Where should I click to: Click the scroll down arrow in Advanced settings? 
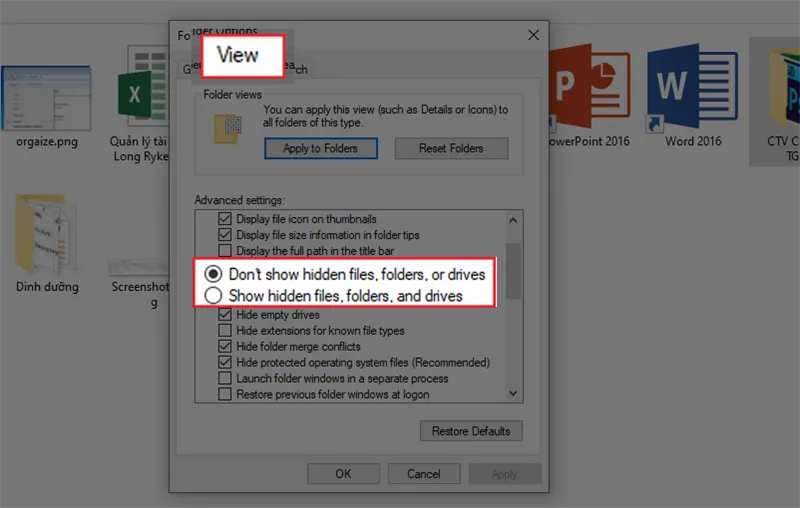pyautogui.click(x=514, y=395)
